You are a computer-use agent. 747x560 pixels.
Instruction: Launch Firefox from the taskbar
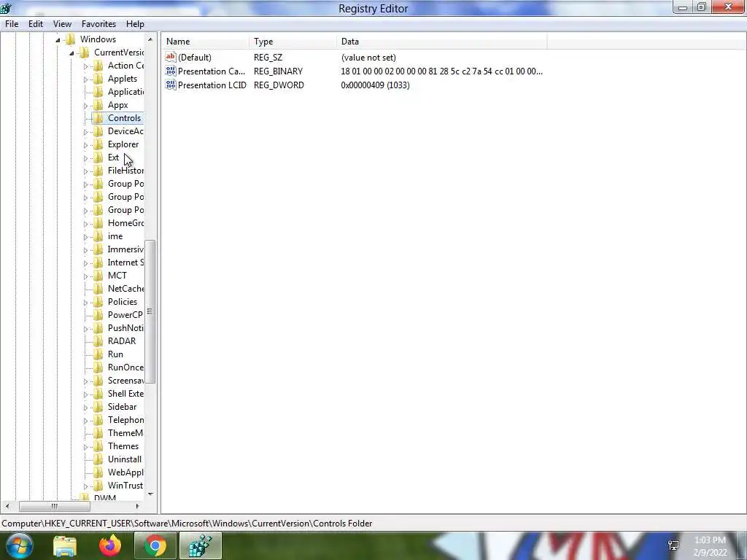(110, 545)
